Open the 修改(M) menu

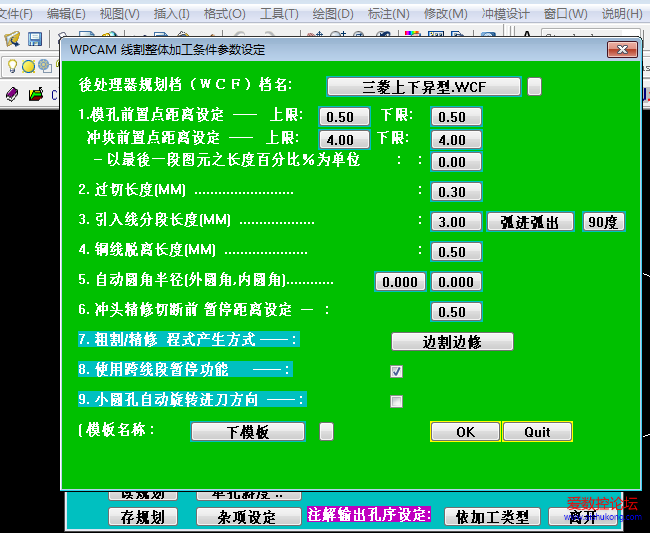click(445, 14)
